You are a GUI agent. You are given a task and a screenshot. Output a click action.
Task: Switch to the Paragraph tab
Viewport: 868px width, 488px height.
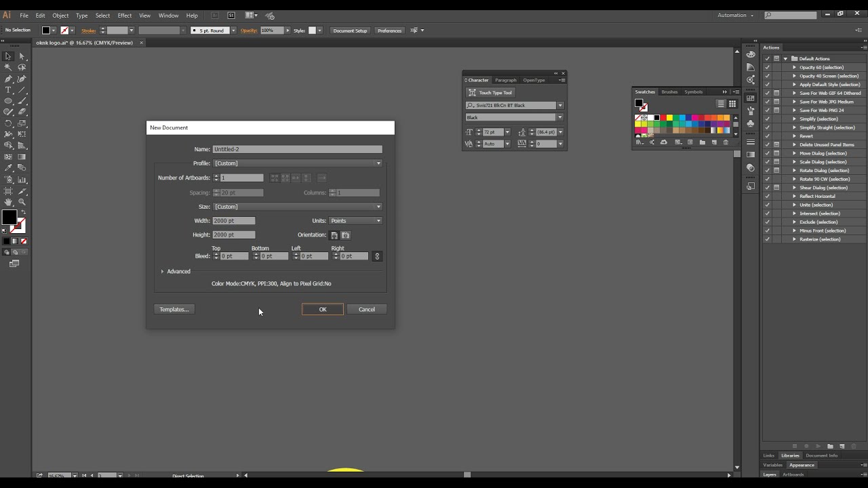point(505,80)
